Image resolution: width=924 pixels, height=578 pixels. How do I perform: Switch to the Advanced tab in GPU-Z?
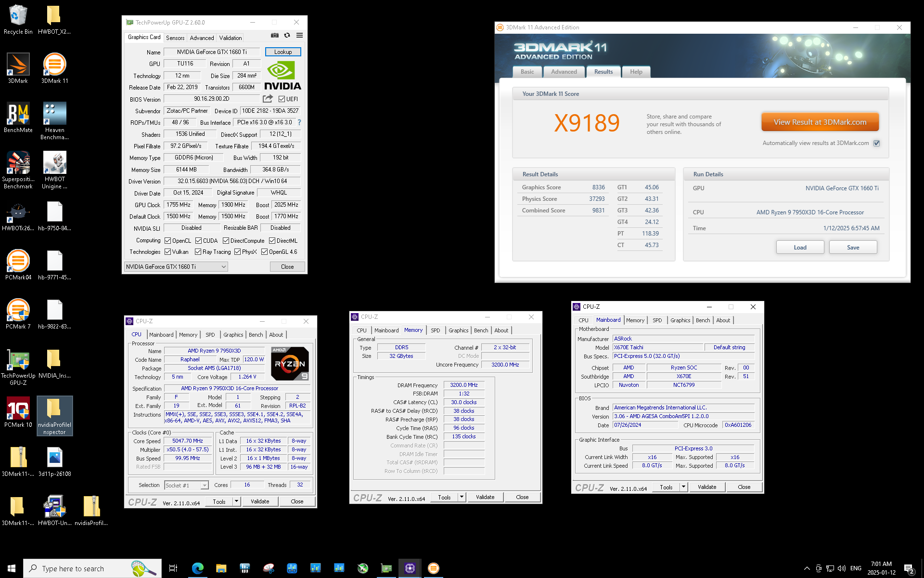[x=202, y=38]
